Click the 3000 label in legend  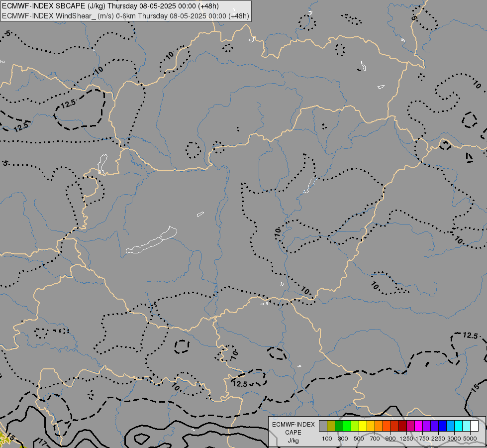tap(454, 439)
